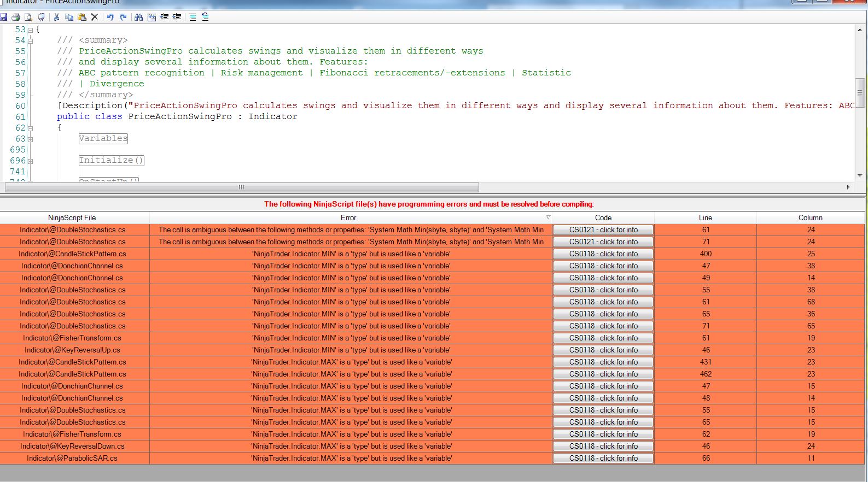Click the MAX error text for ParabolicSAR.cs
The width and height of the screenshot is (868, 482).
coord(351,458)
